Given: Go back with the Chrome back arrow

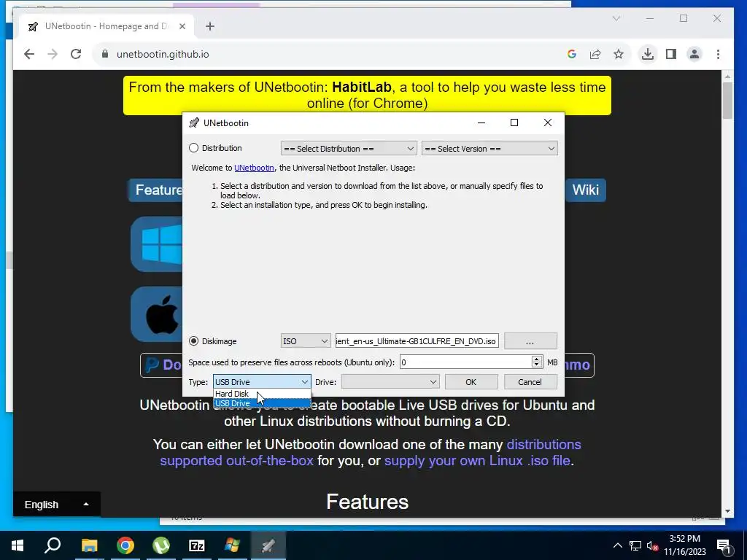Looking at the screenshot, I should pos(29,54).
